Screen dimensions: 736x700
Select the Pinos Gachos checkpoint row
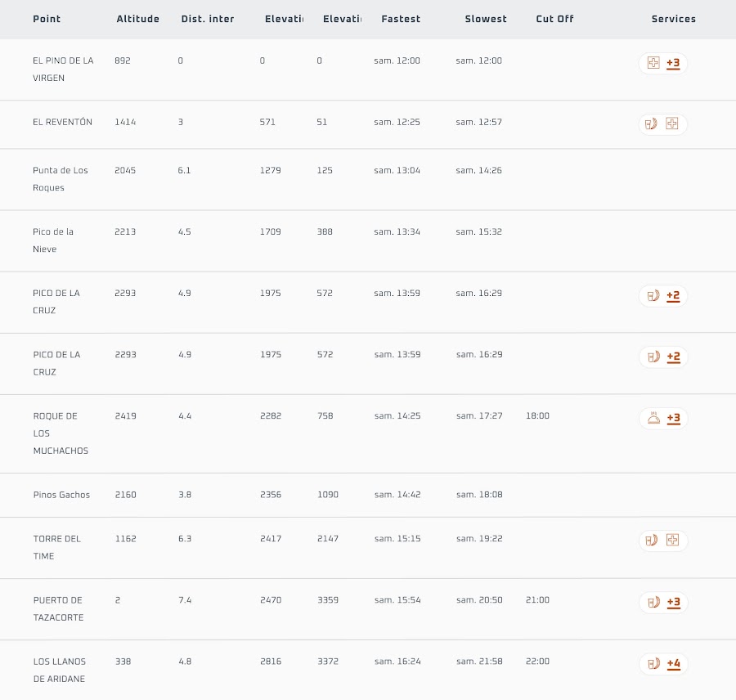point(61,495)
